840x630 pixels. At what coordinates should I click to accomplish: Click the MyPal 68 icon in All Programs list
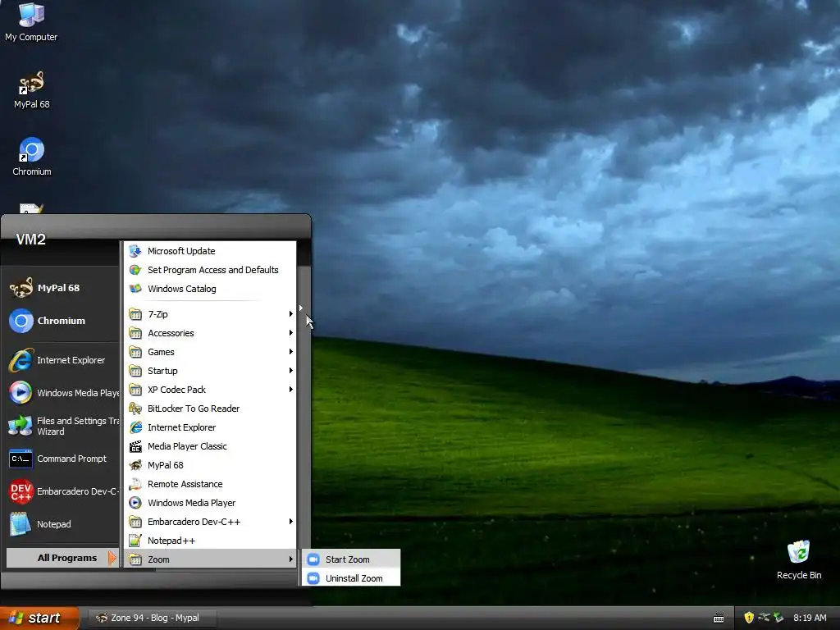click(135, 465)
